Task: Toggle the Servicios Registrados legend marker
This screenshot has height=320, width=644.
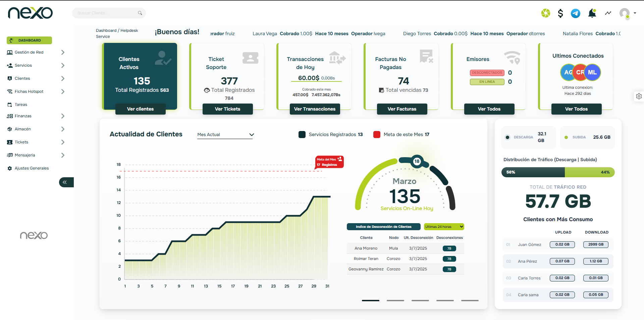Action: [x=302, y=134]
